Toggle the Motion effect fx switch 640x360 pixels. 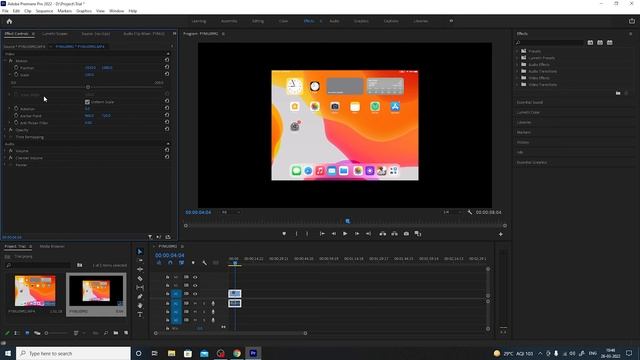click(x=11, y=61)
